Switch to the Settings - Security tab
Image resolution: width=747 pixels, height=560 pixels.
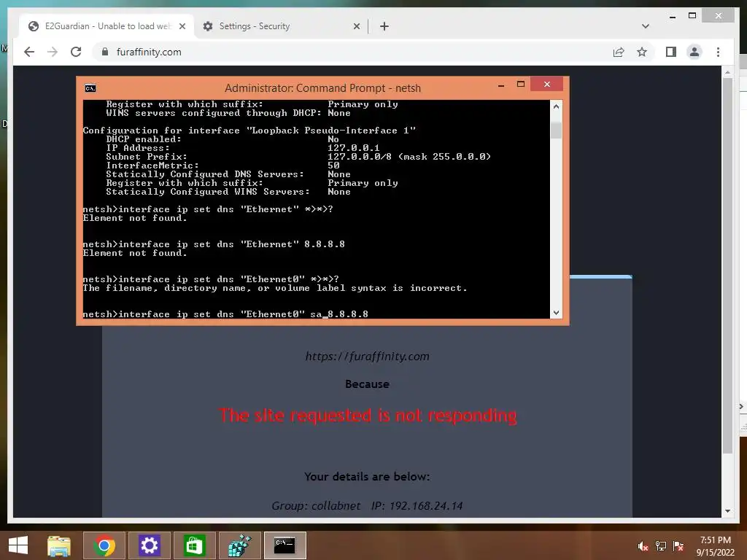pyautogui.click(x=281, y=26)
